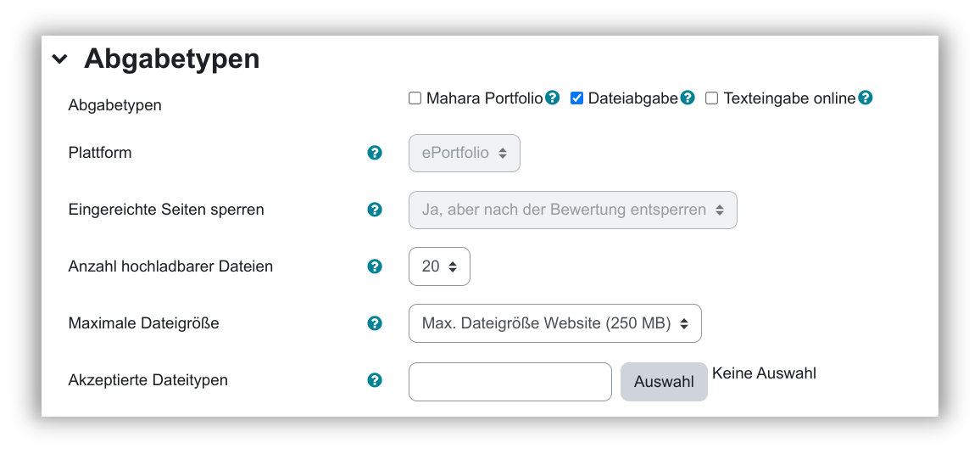Click help icon for Akzeptierte Dateitypen
Image resolution: width=980 pixels, height=454 pixels.
click(x=375, y=380)
